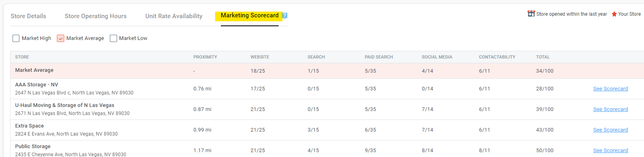Go to the Unit Rate Availability tab
The image size is (644, 157).
[x=174, y=16]
